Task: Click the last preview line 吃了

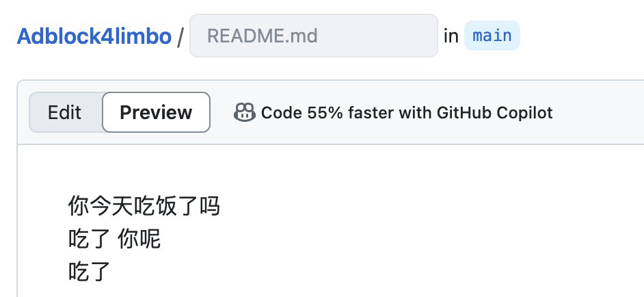Action: (x=90, y=272)
